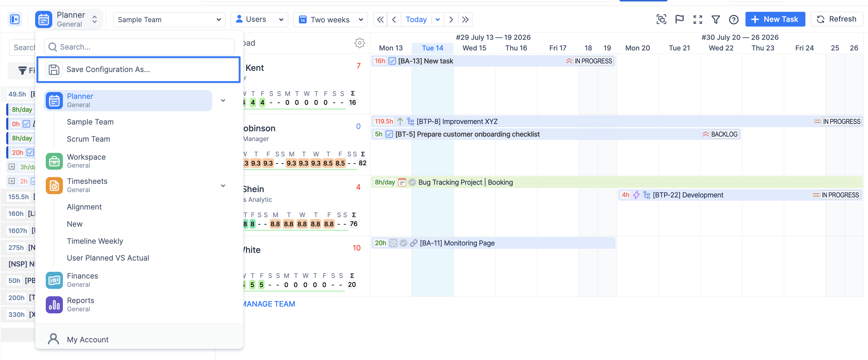Toggle checkbox on BA-13 New task
The image size is (868, 360).
click(x=392, y=61)
